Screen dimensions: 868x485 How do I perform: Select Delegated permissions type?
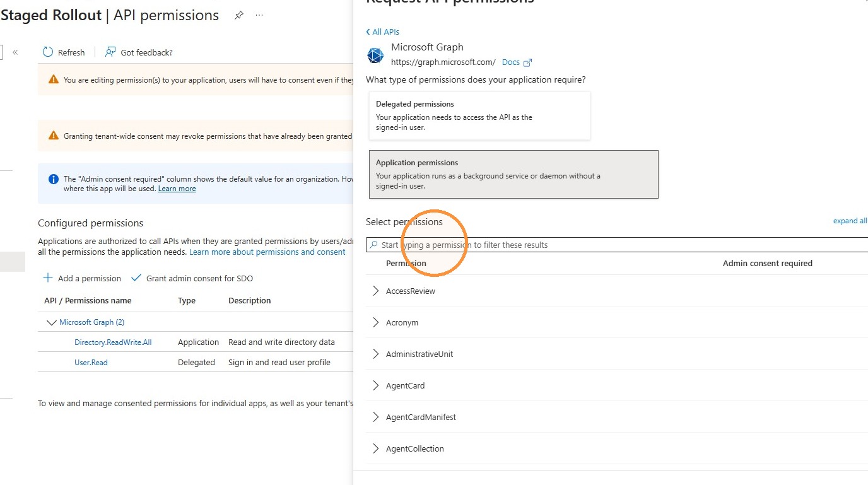(479, 115)
